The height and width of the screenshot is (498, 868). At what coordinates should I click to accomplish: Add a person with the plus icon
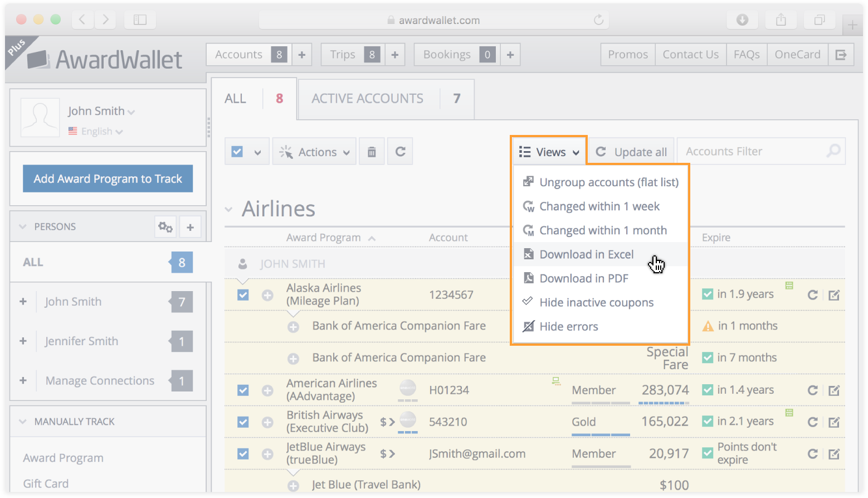pos(190,227)
